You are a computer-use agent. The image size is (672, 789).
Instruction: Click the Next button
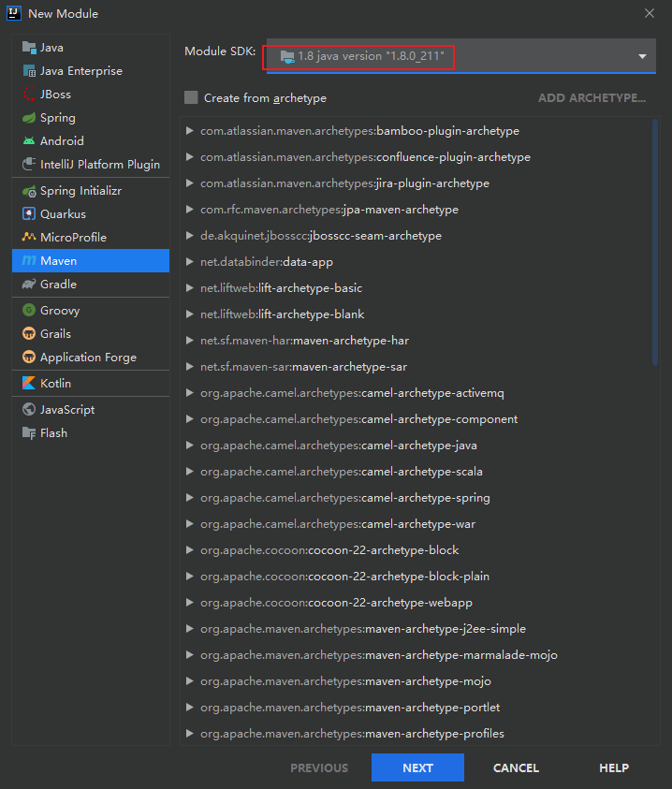pyautogui.click(x=417, y=767)
